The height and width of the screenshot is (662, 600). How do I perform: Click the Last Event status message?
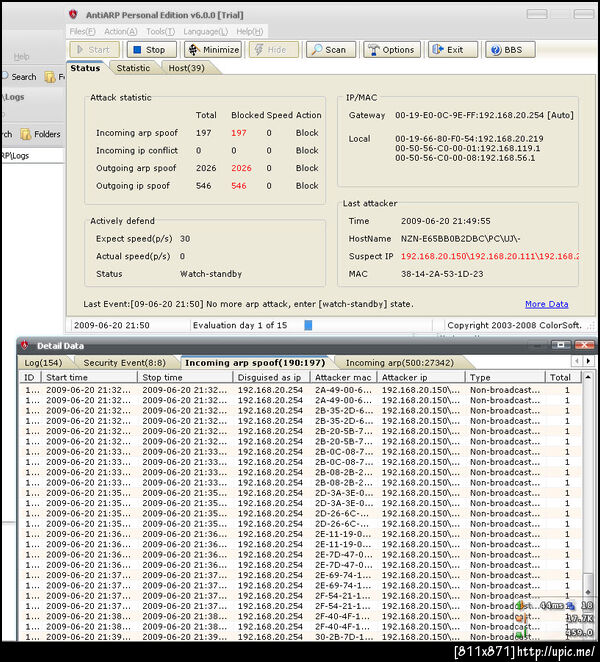248,304
